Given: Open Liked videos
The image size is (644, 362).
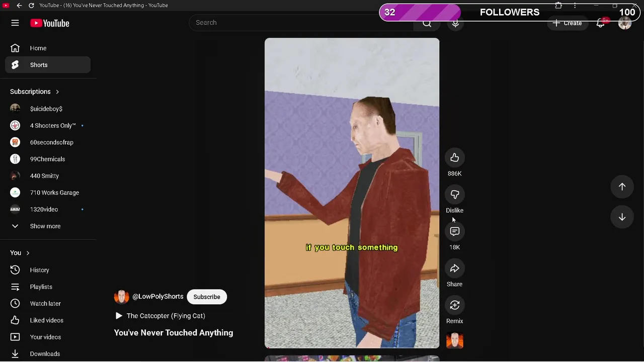Looking at the screenshot, I should tap(48, 320).
